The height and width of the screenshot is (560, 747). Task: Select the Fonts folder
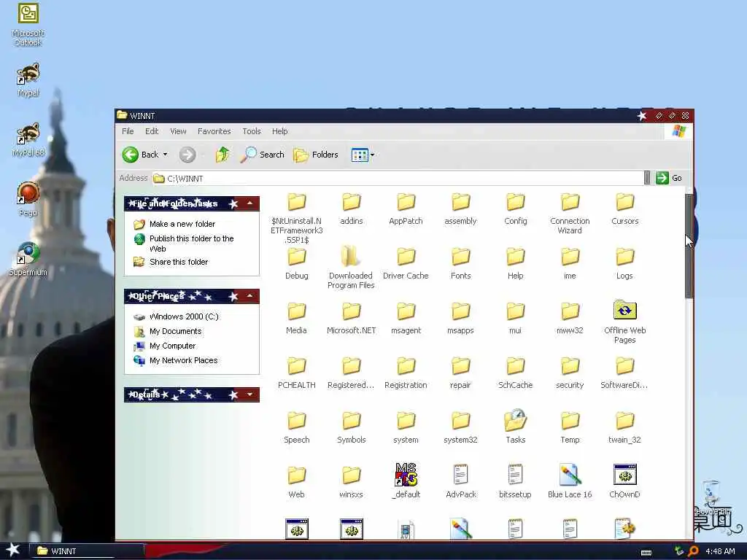[x=461, y=263]
